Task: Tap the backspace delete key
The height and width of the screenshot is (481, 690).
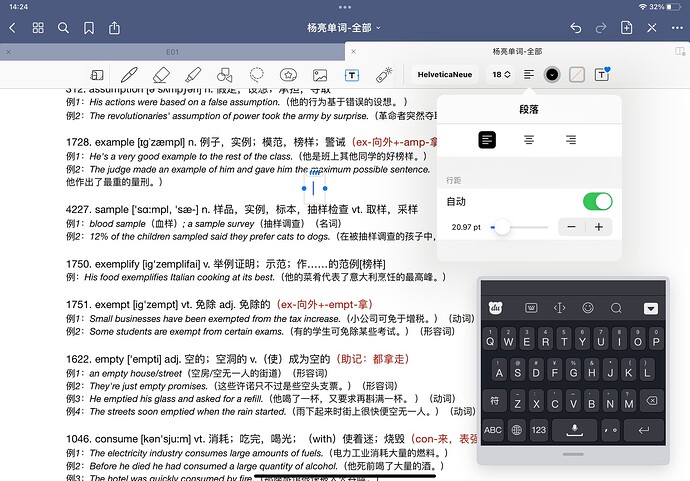Action: tap(652, 400)
